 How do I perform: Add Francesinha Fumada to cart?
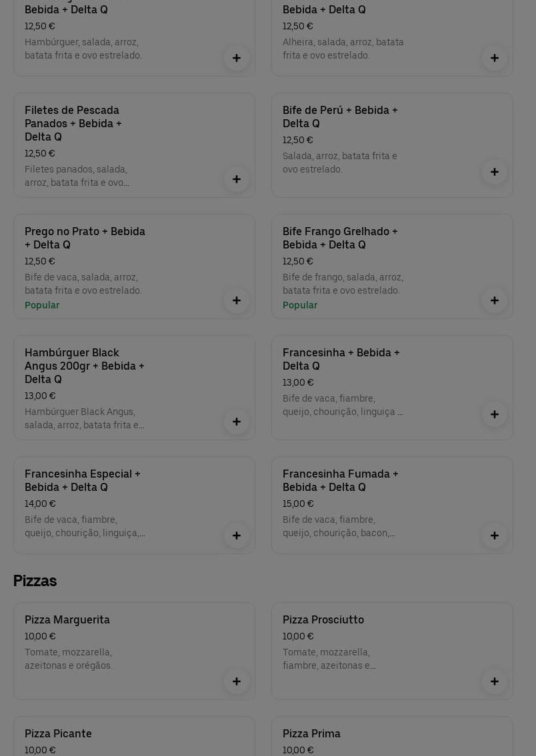click(x=495, y=536)
